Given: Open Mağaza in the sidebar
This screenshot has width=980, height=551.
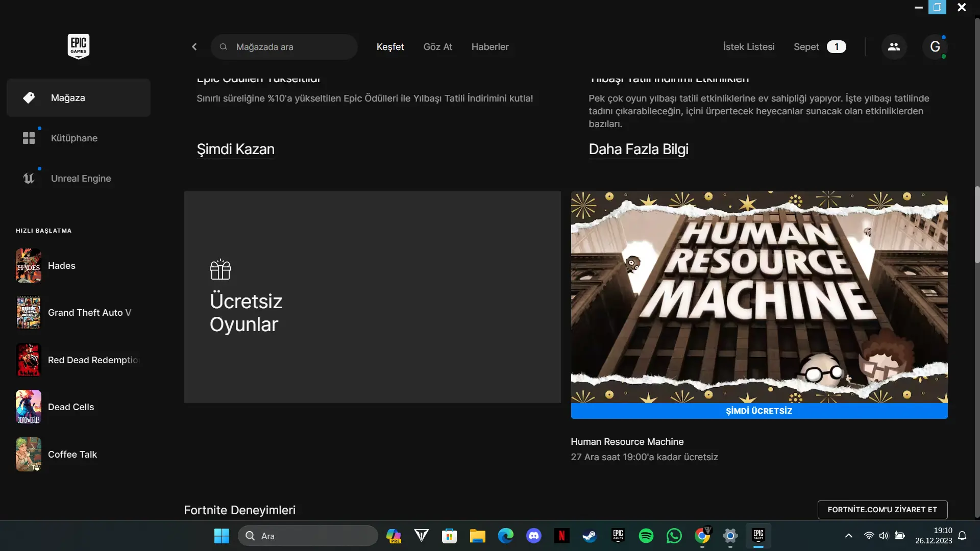Looking at the screenshot, I should coord(79,97).
